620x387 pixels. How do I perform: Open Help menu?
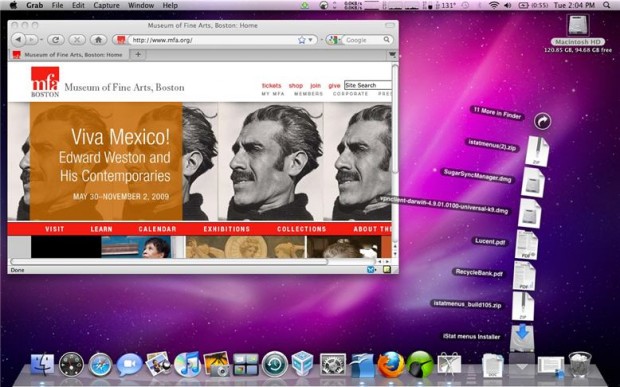[x=170, y=6]
